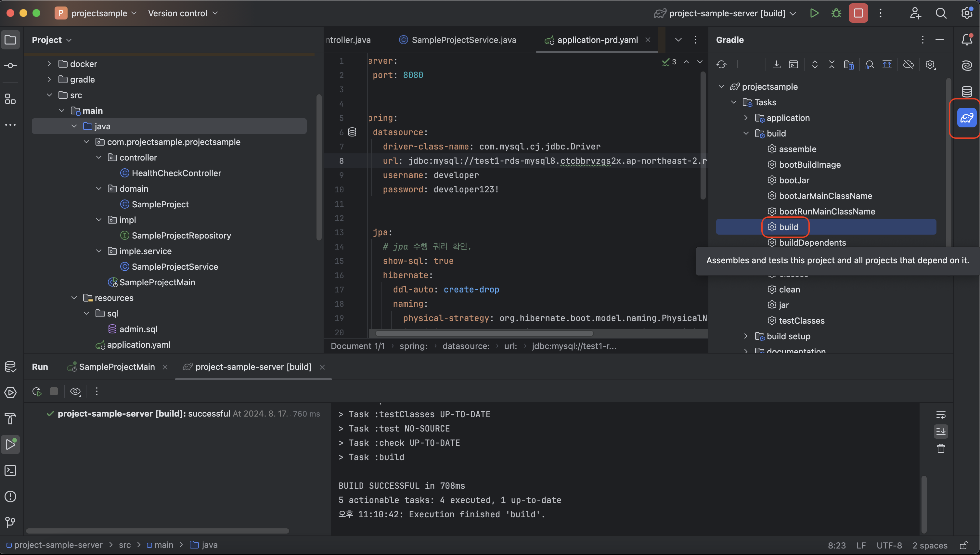
Task: Click the editor horizontal scrollbar
Action: point(484,333)
